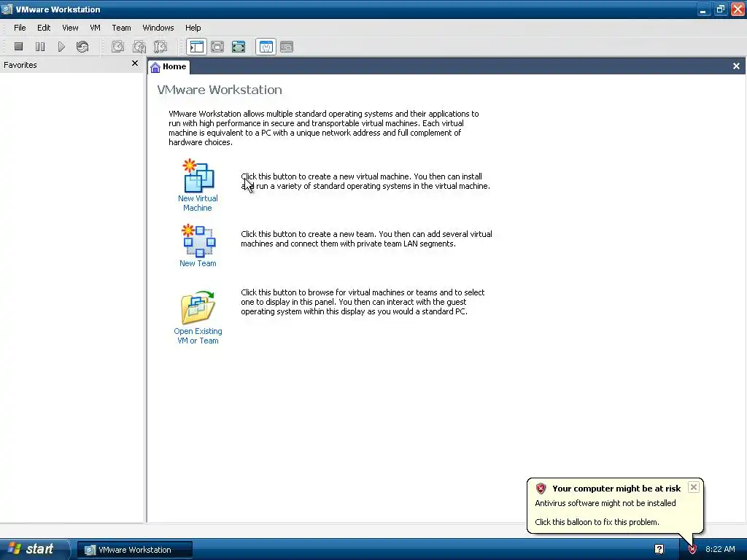
Task: Click the Open Existing VM folder icon
Action: coord(198,307)
